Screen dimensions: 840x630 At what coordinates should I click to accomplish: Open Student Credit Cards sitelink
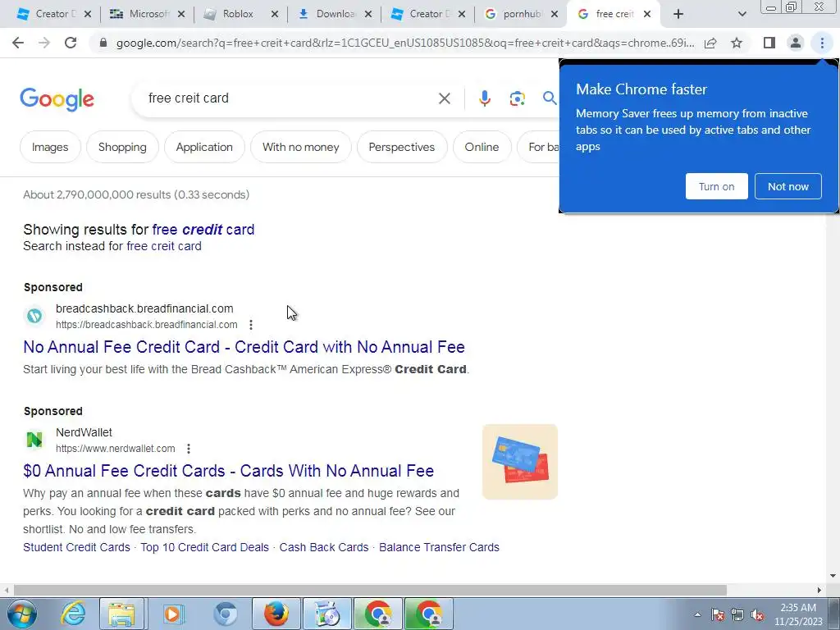pyautogui.click(x=76, y=547)
